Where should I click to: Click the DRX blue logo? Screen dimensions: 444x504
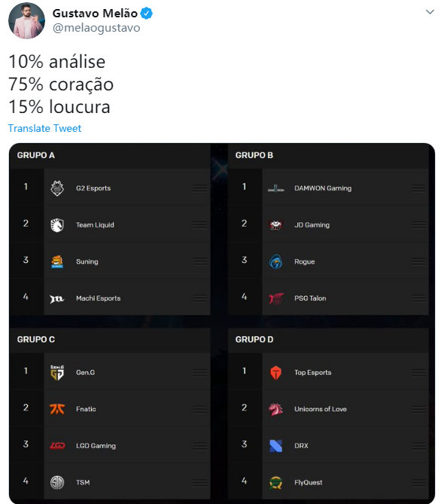[x=275, y=445]
